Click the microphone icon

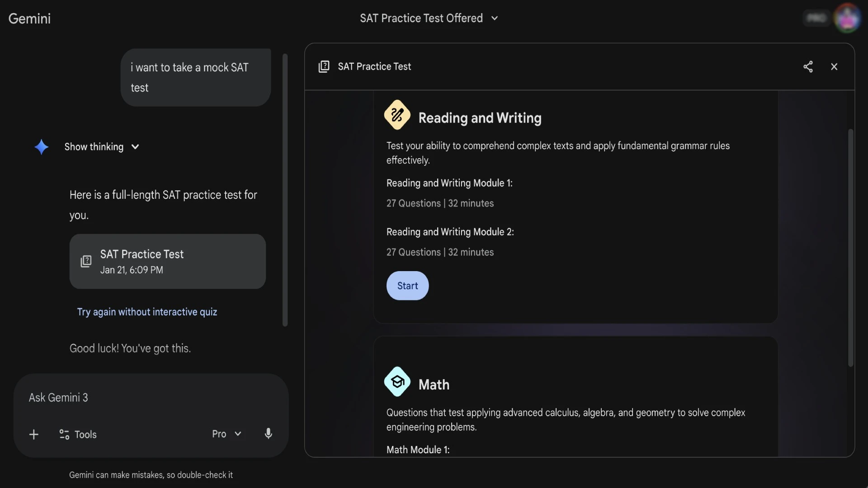(268, 434)
